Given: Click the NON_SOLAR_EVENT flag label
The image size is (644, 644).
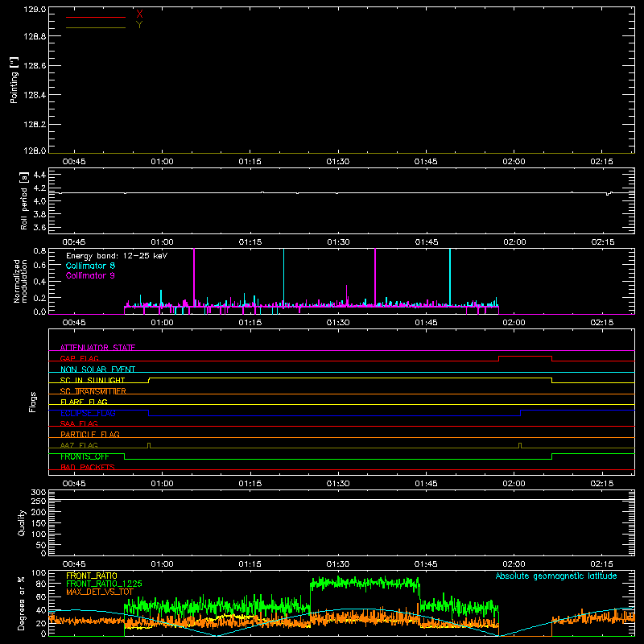Looking at the screenshot, I should tap(97, 369).
